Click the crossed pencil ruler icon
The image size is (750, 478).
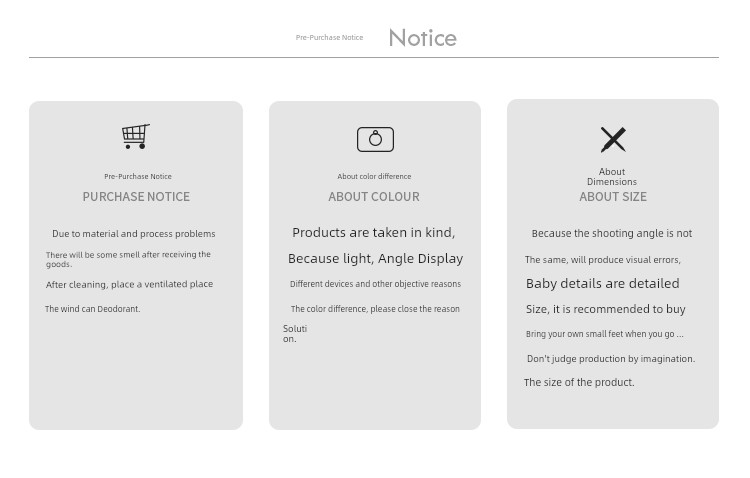613,140
